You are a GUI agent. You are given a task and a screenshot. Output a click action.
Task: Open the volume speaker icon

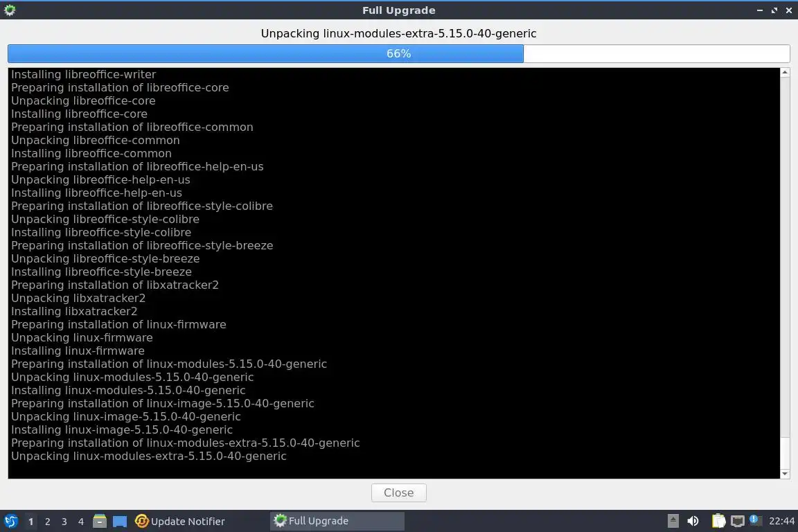click(693, 521)
